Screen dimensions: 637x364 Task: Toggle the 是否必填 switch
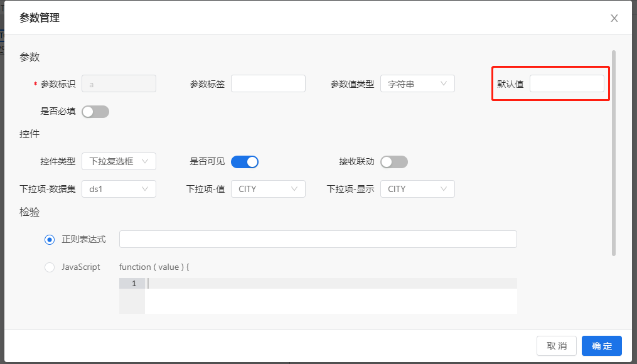(x=95, y=112)
